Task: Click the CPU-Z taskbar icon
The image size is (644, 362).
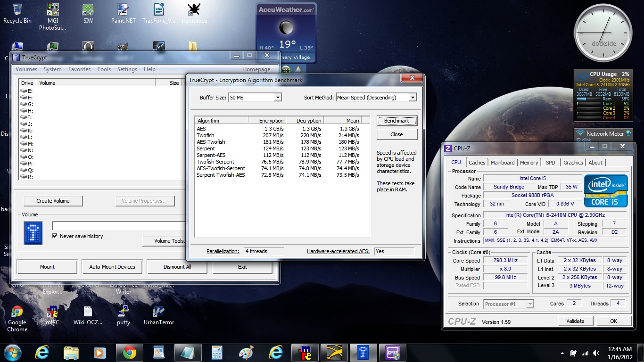Action: pos(393,353)
